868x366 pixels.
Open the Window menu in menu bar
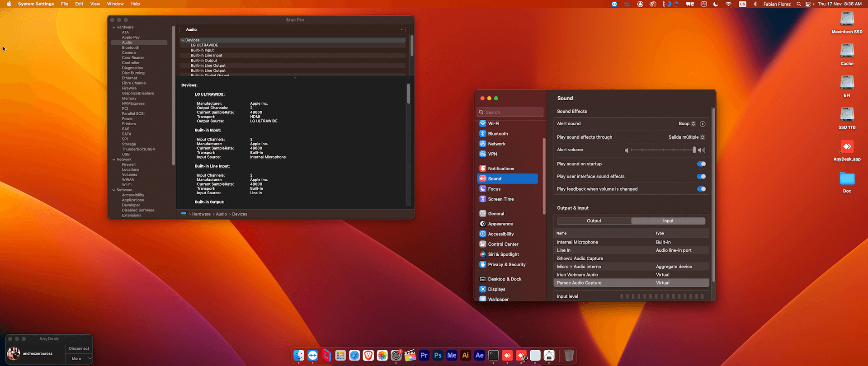(115, 4)
